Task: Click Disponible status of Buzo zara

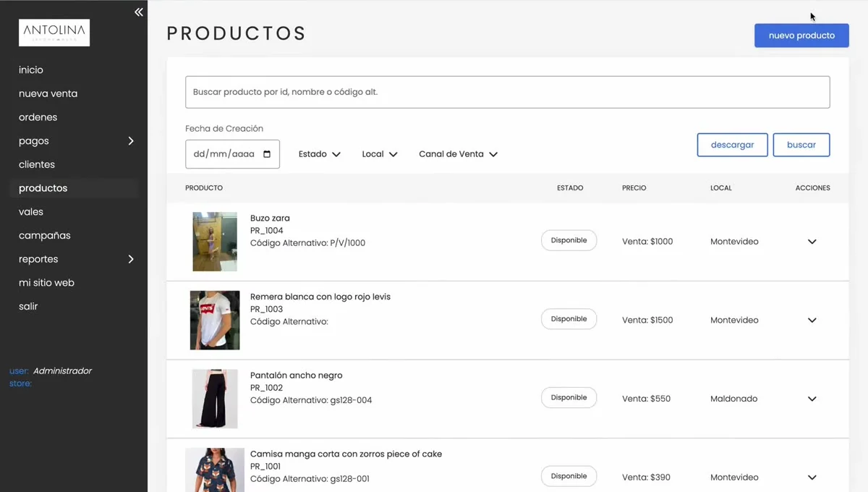Action: click(569, 240)
